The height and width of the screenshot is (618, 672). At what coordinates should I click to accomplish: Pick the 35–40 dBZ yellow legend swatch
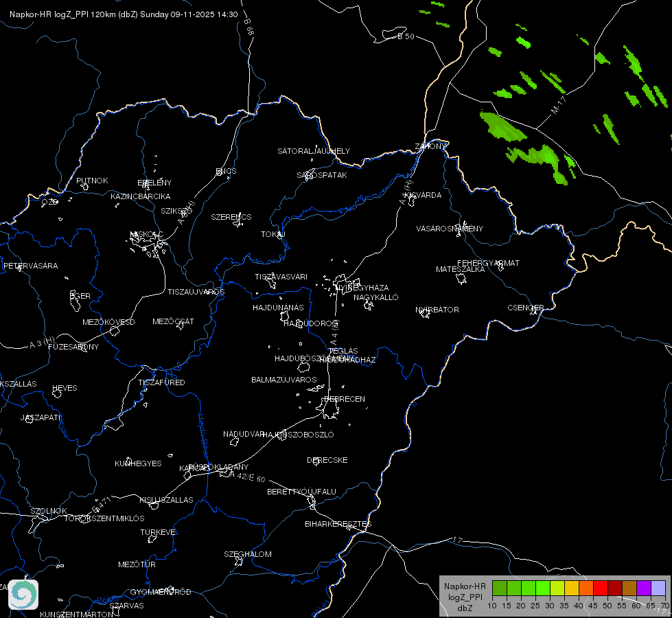572,588
